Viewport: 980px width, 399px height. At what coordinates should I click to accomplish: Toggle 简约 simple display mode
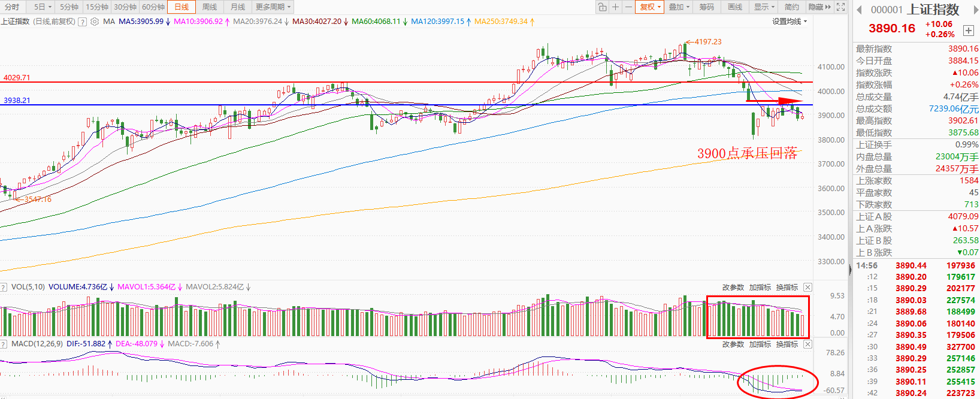coord(791,7)
